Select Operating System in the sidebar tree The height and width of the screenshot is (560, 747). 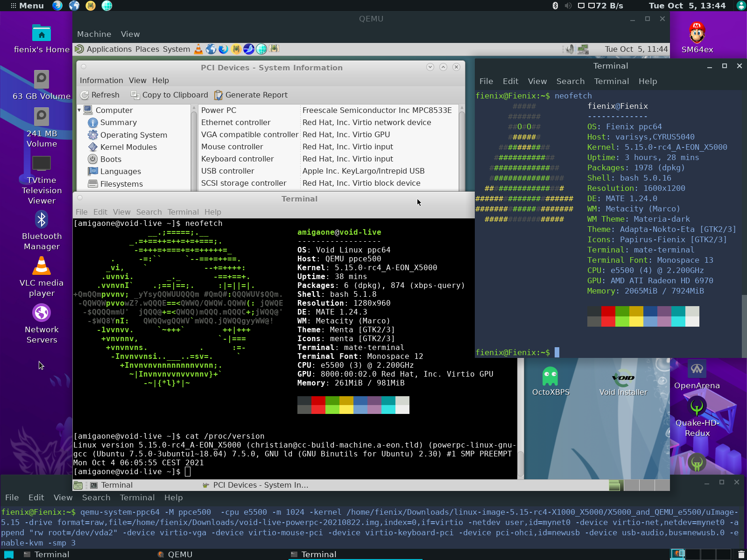point(134,135)
